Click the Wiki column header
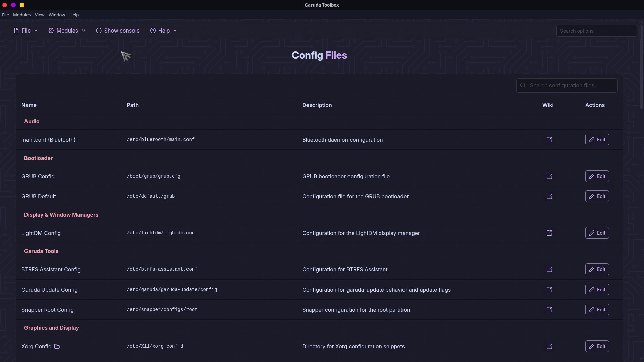 (548, 105)
